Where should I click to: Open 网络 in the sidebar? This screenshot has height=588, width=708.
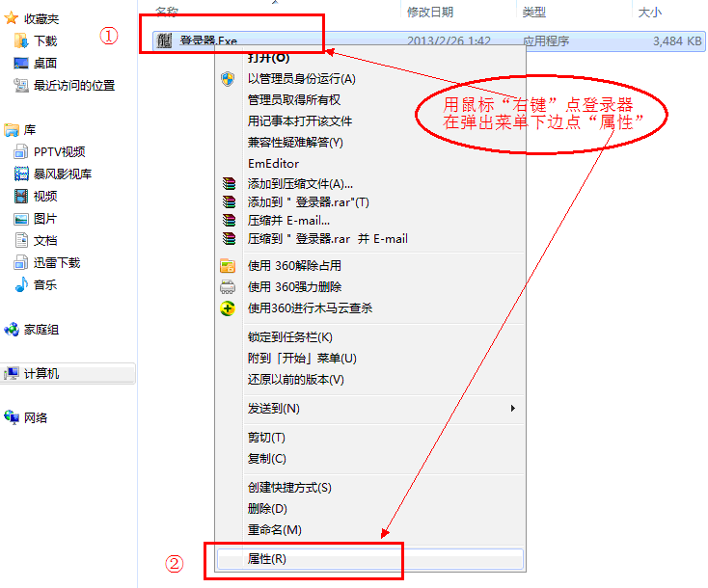click(36, 417)
